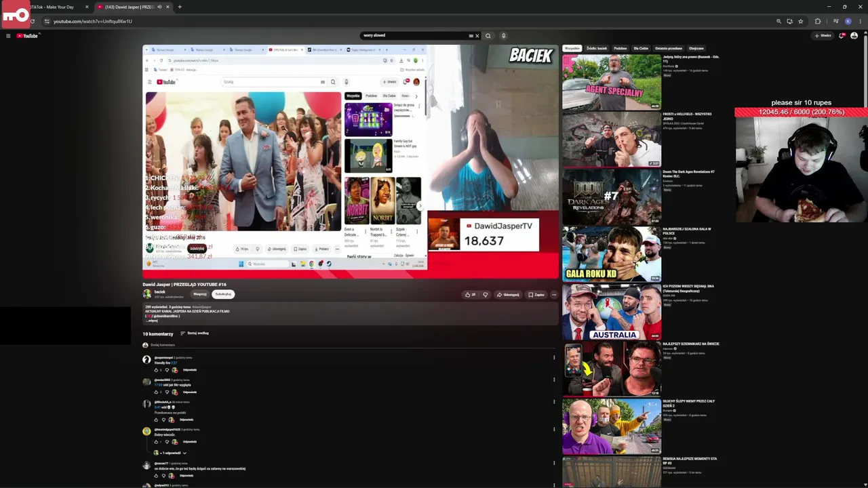Click the Wesprzyj support button

click(200, 294)
